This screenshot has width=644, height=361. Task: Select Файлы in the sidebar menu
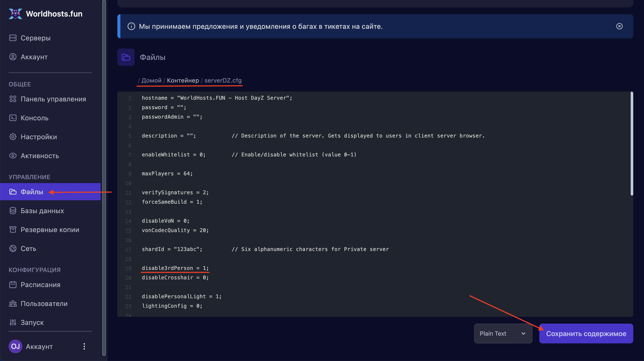pos(32,192)
